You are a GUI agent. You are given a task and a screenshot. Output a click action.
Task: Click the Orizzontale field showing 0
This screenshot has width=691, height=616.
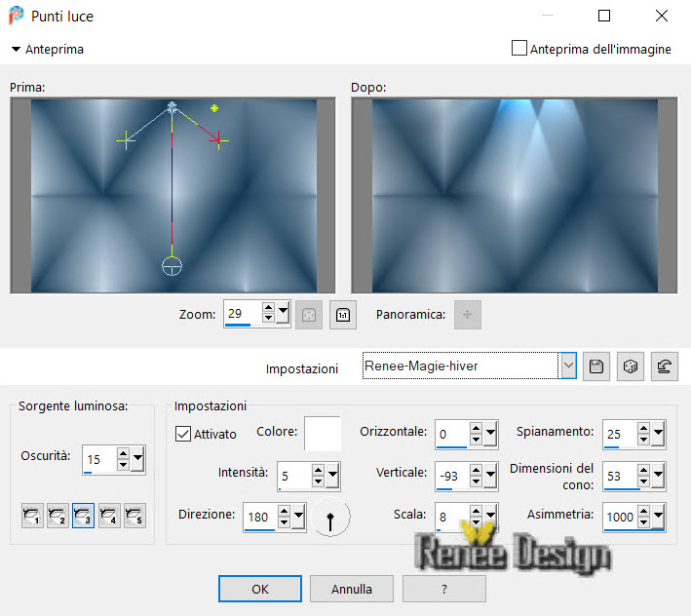[452, 434]
